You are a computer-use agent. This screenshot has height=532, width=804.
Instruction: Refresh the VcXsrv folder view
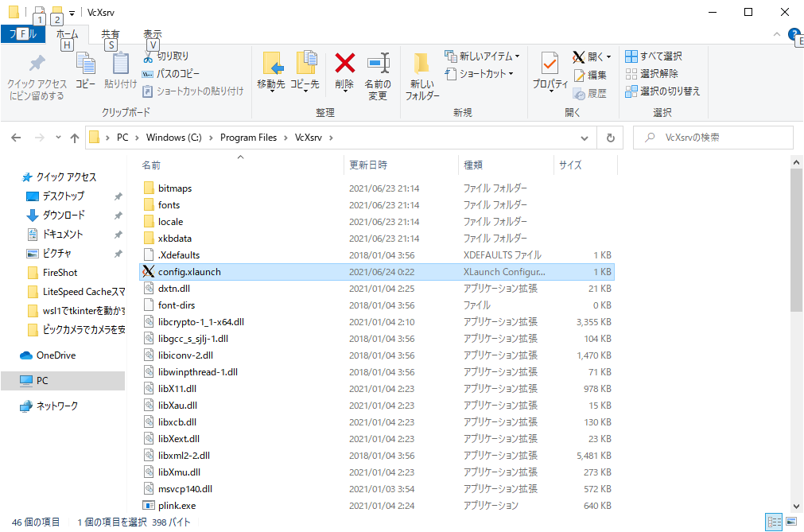pos(610,138)
